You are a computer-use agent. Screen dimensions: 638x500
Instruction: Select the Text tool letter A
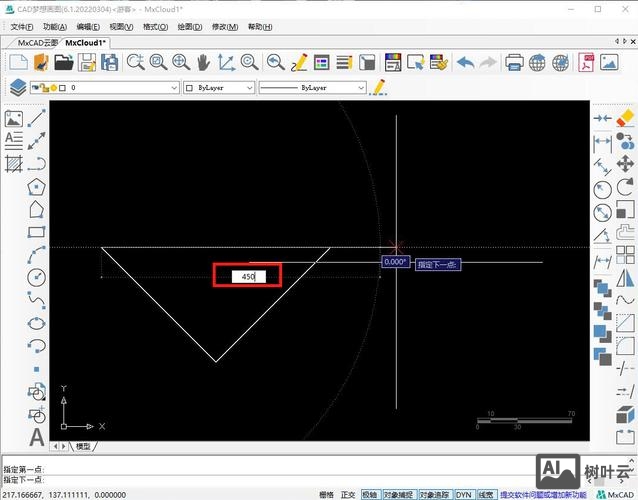37,437
